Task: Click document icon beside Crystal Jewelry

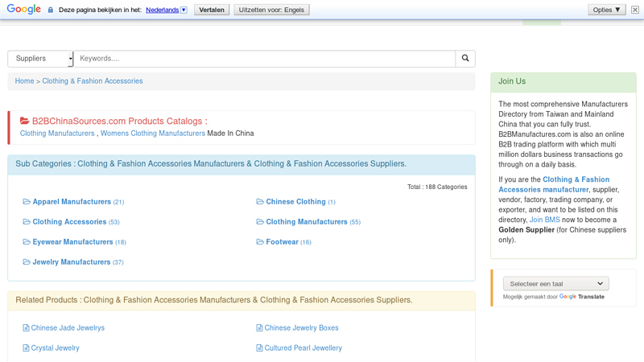Action: (27, 348)
